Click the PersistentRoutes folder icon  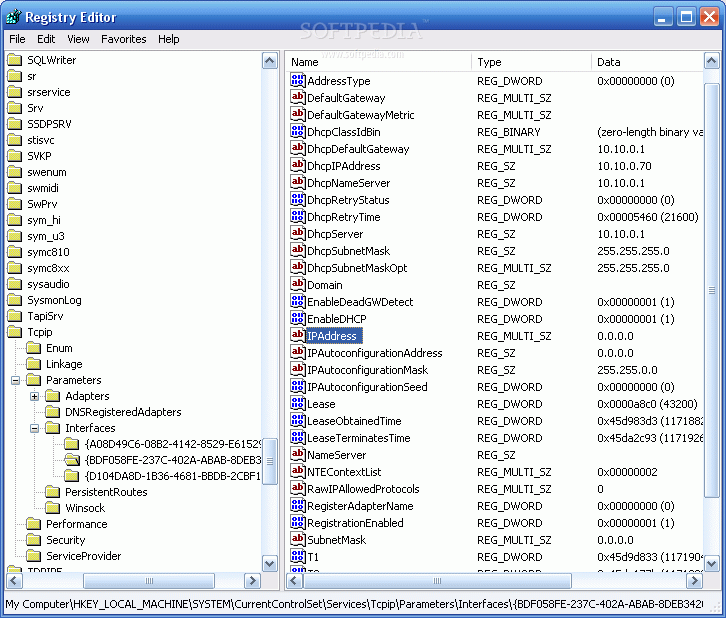[53, 492]
